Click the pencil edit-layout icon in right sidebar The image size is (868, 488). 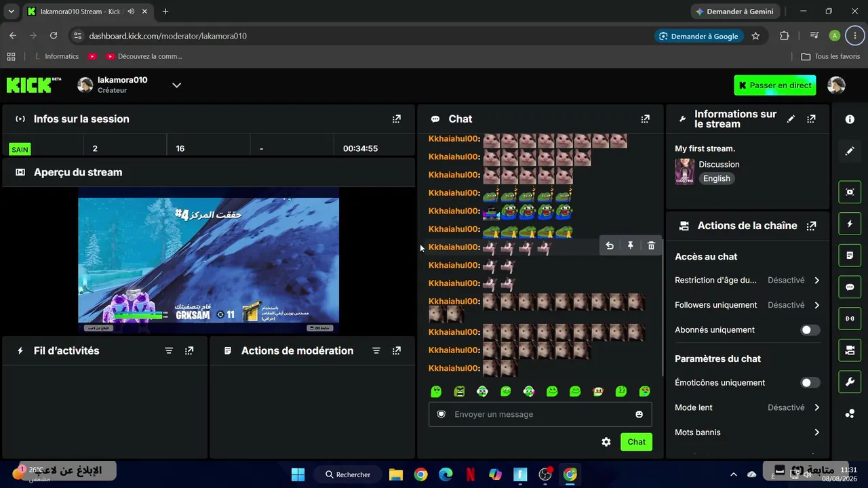click(x=850, y=151)
